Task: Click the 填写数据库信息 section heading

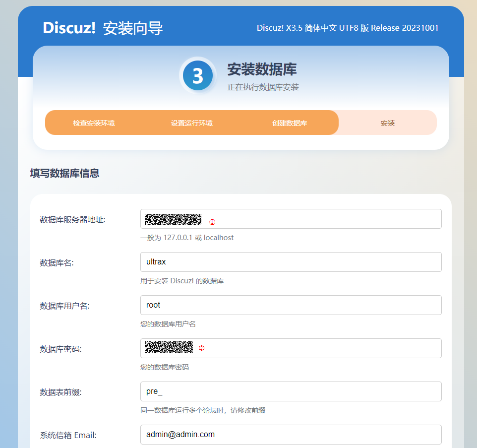Action: pyautogui.click(x=65, y=173)
